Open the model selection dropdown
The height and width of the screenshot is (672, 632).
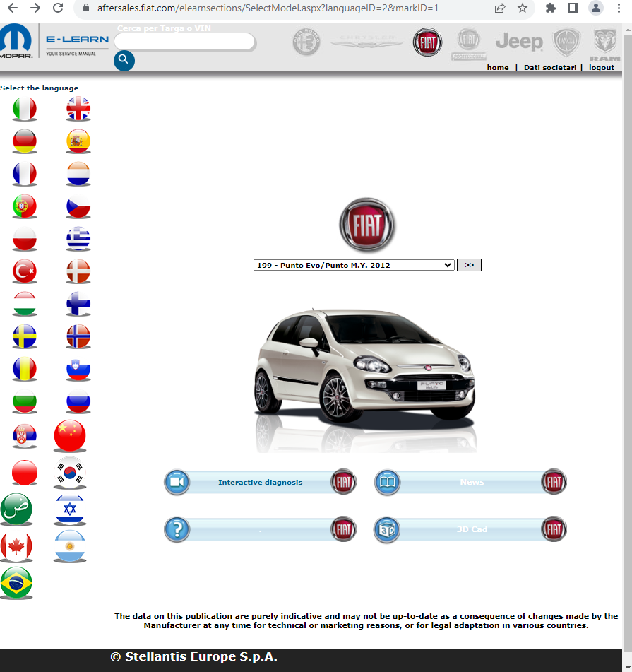[354, 265]
